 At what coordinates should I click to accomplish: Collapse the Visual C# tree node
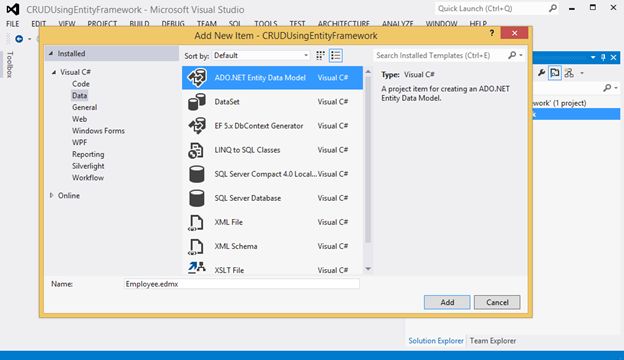click(x=54, y=72)
